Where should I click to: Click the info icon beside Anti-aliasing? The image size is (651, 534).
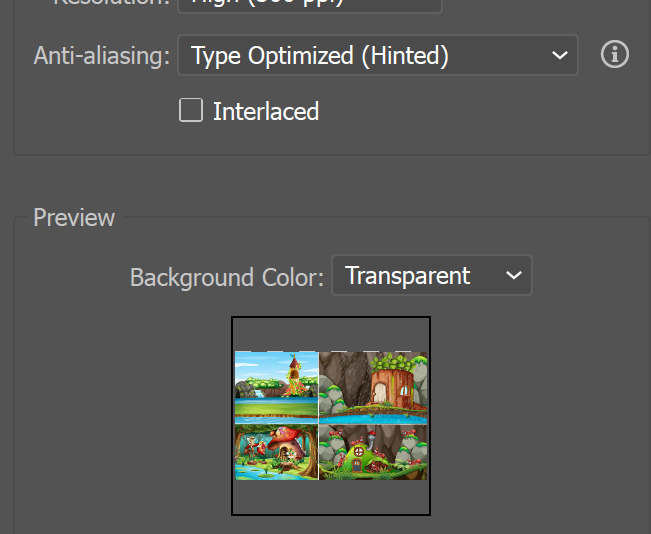(x=615, y=55)
